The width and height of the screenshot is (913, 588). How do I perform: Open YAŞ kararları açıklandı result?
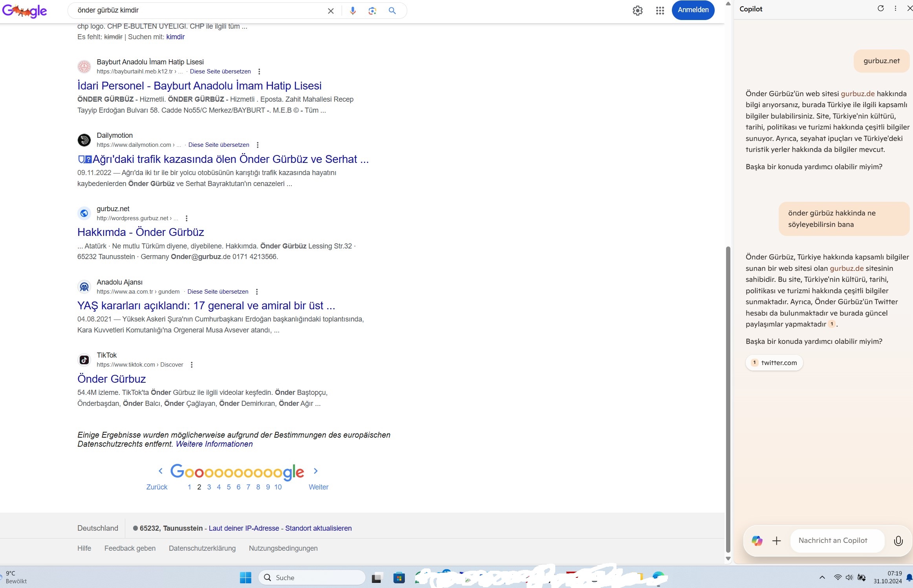pyautogui.click(x=206, y=305)
